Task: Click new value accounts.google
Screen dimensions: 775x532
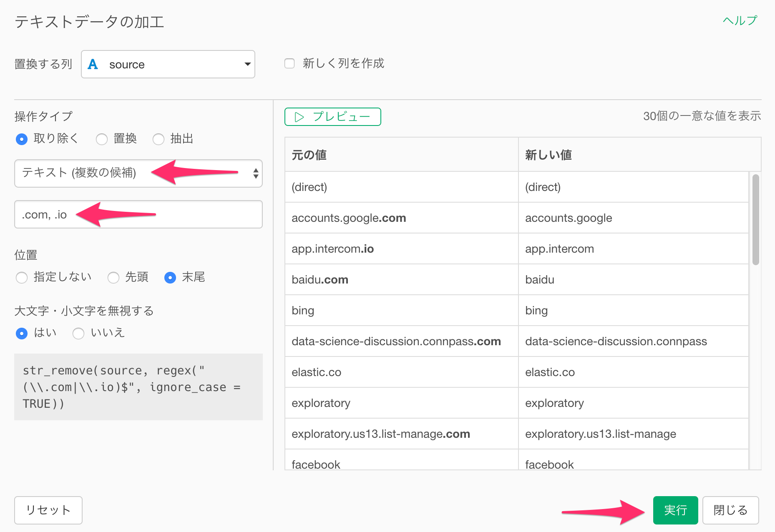Action: point(569,218)
